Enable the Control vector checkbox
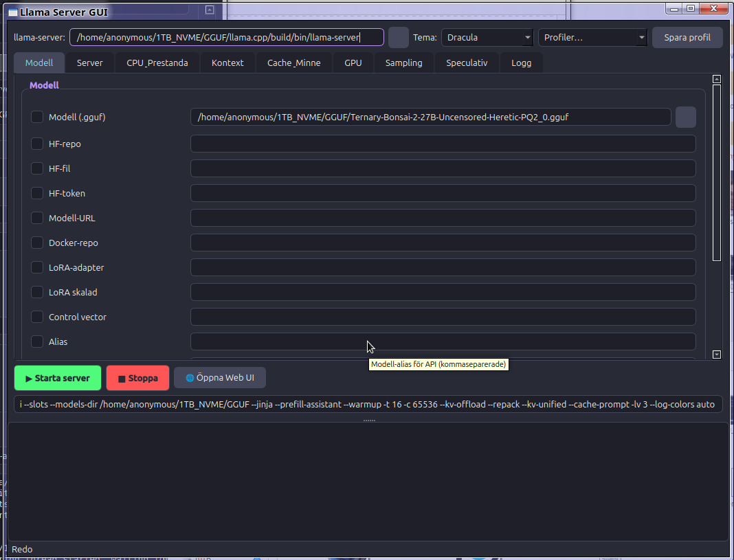 pyautogui.click(x=37, y=317)
